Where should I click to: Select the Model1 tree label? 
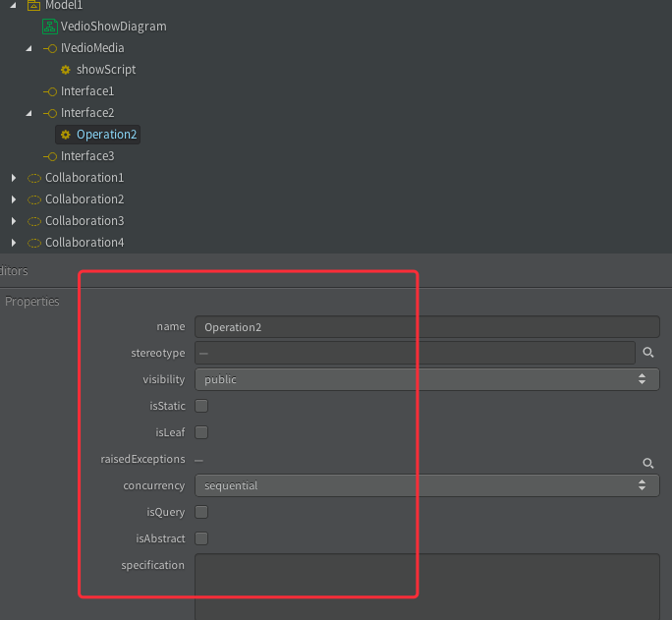64,5
